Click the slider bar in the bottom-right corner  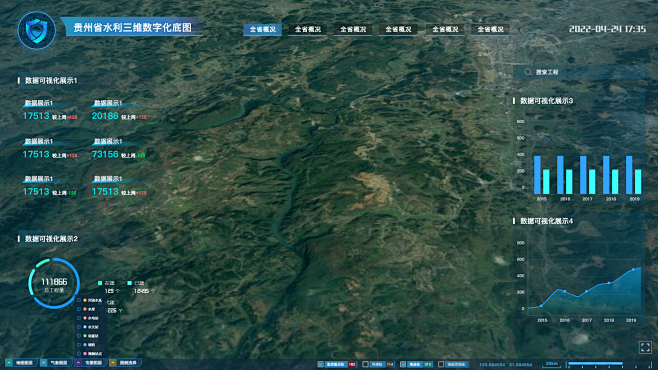pyautogui.click(x=607, y=364)
